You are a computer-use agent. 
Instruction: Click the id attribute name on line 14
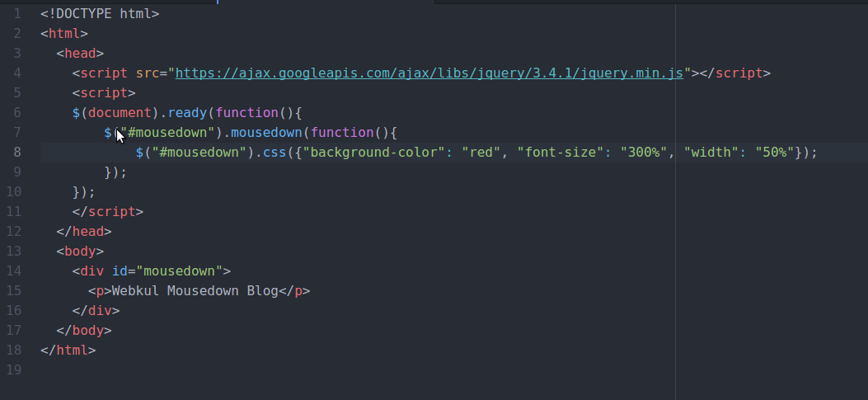pos(120,271)
